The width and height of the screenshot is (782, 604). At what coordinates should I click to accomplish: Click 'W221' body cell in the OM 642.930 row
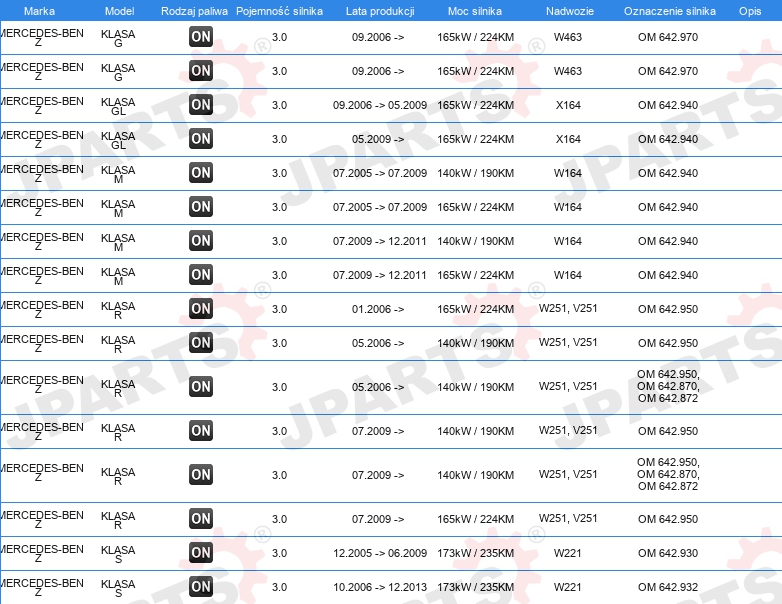(x=568, y=553)
